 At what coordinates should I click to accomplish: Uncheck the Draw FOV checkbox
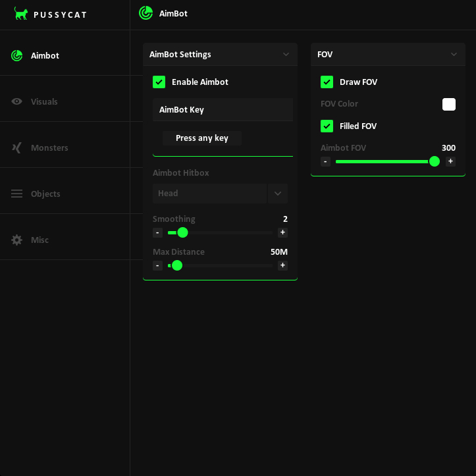click(327, 82)
